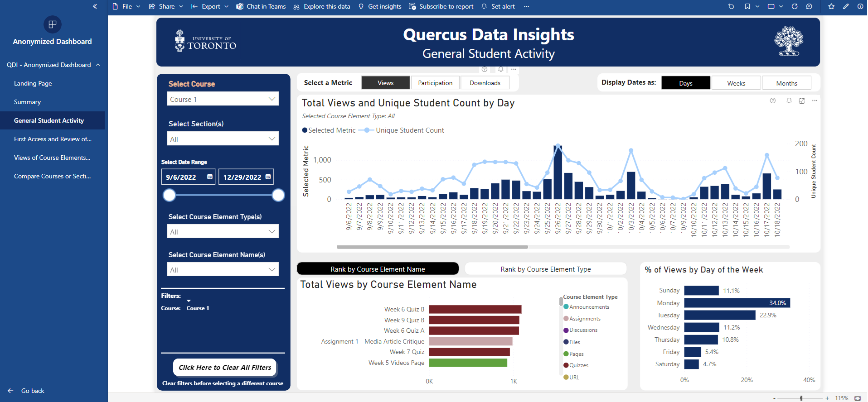Click the View layout icon

pos(771,6)
